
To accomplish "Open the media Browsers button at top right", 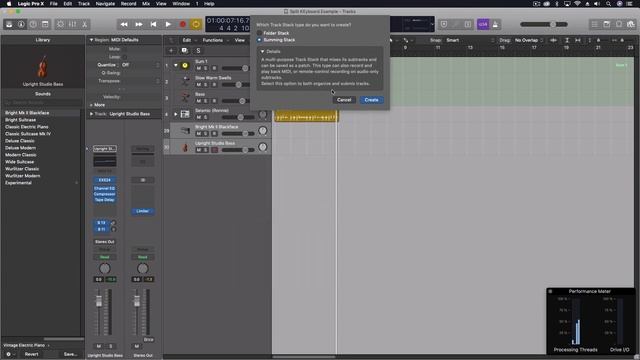I will (631, 24).
